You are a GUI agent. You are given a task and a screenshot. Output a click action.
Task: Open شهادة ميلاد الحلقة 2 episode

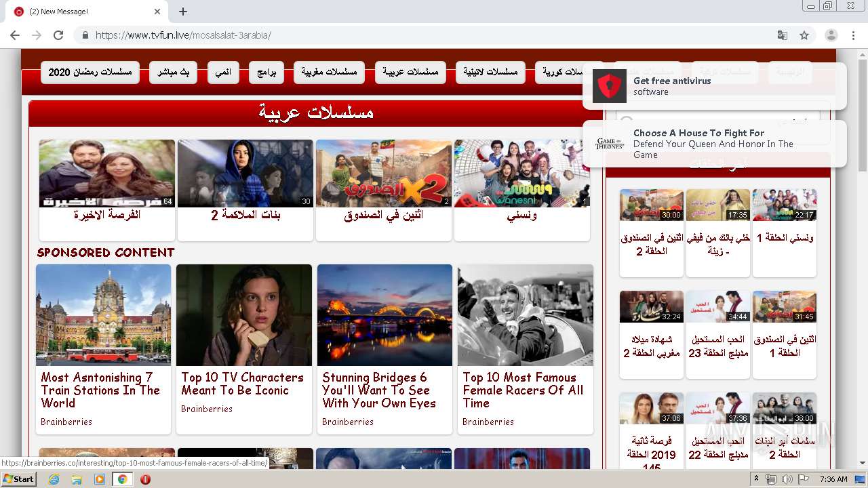pos(652,334)
